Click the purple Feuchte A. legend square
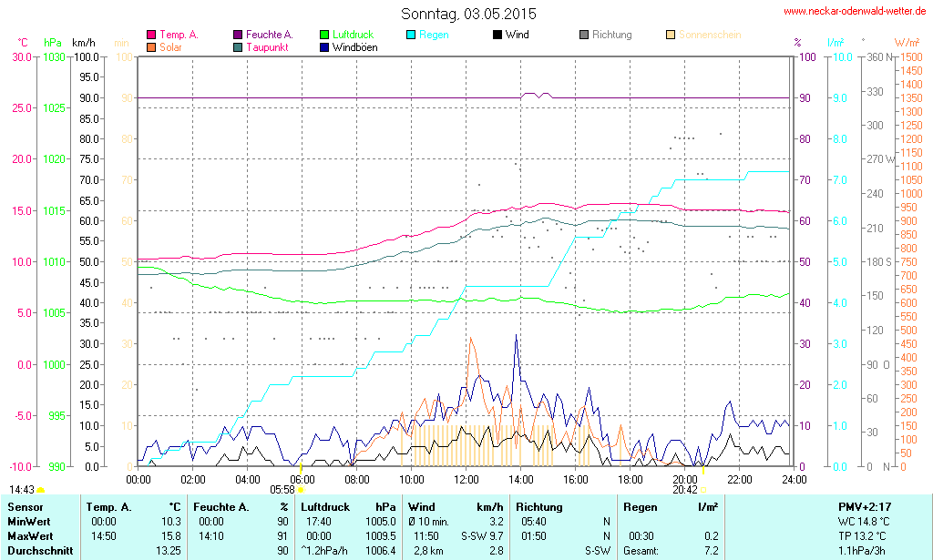Screen dimensions: 933x560 (x=238, y=35)
